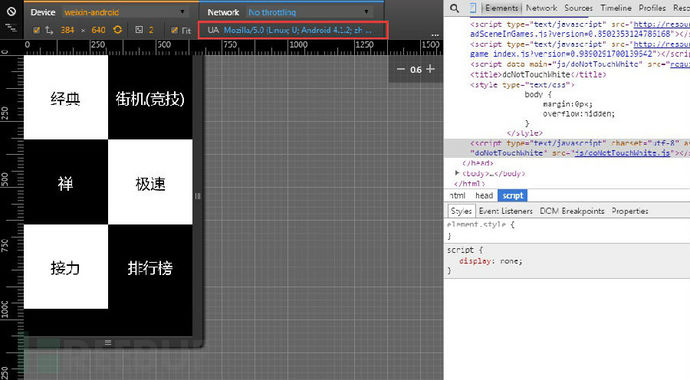This screenshot has height=380, width=690.
Task: Click the height field showing 640
Action: pos(99,30)
